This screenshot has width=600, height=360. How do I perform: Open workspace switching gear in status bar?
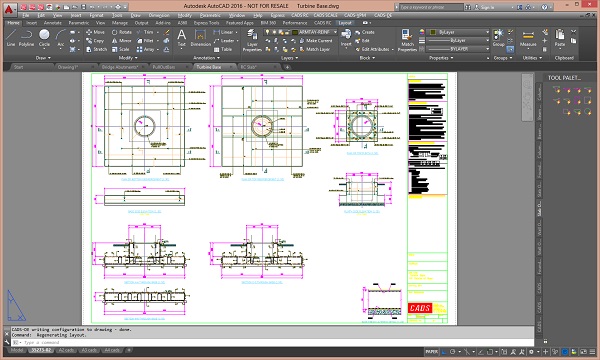531,352
